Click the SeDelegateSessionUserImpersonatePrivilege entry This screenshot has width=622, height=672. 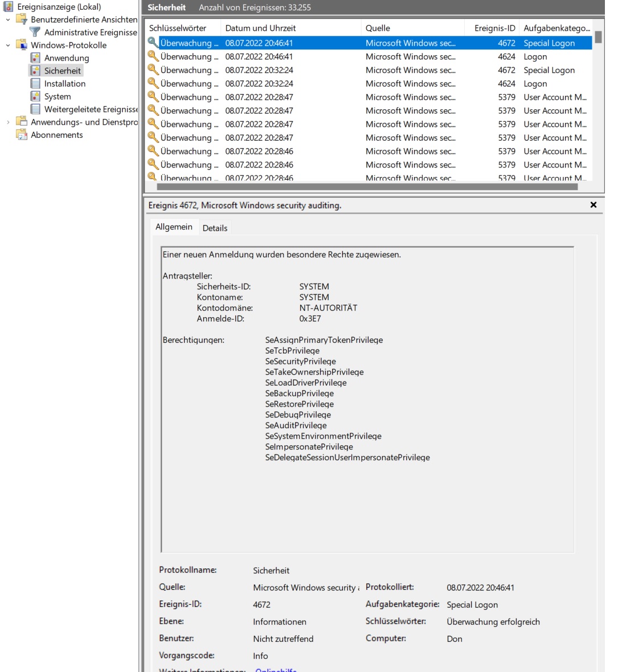(x=347, y=457)
